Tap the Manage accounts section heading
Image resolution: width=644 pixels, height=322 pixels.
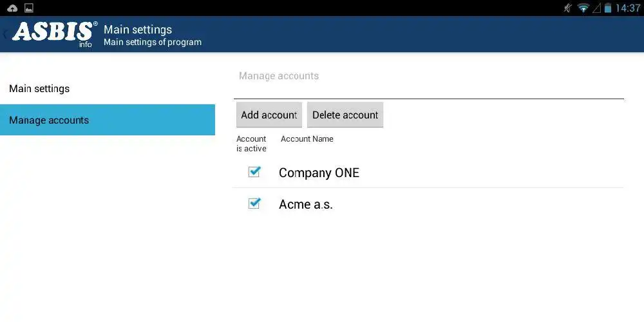coord(279,76)
